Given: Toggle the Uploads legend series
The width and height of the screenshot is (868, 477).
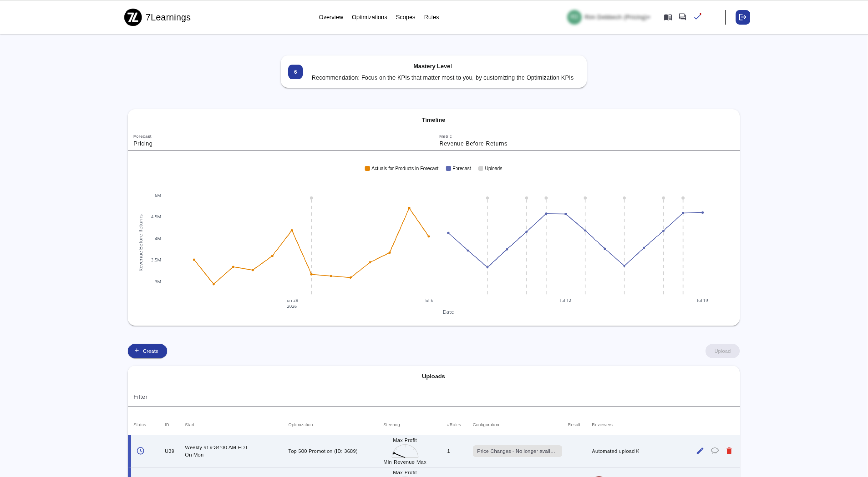Looking at the screenshot, I should (490, 168).
